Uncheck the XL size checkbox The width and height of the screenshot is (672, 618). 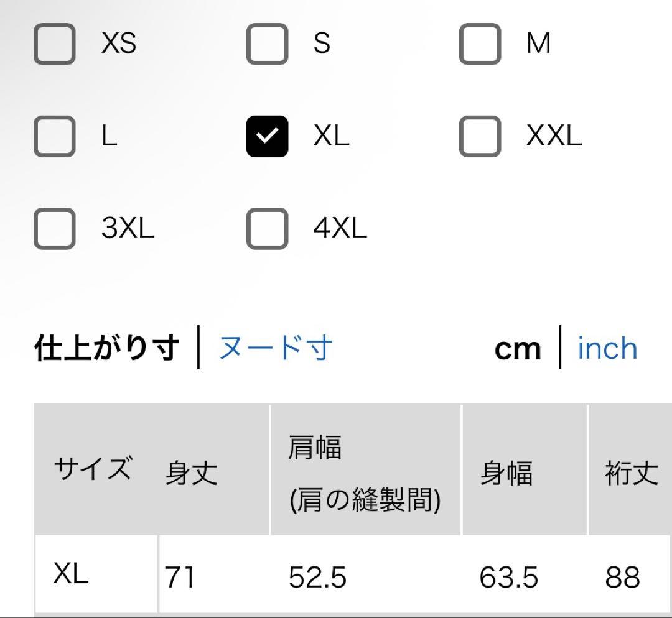coord(267,136)
